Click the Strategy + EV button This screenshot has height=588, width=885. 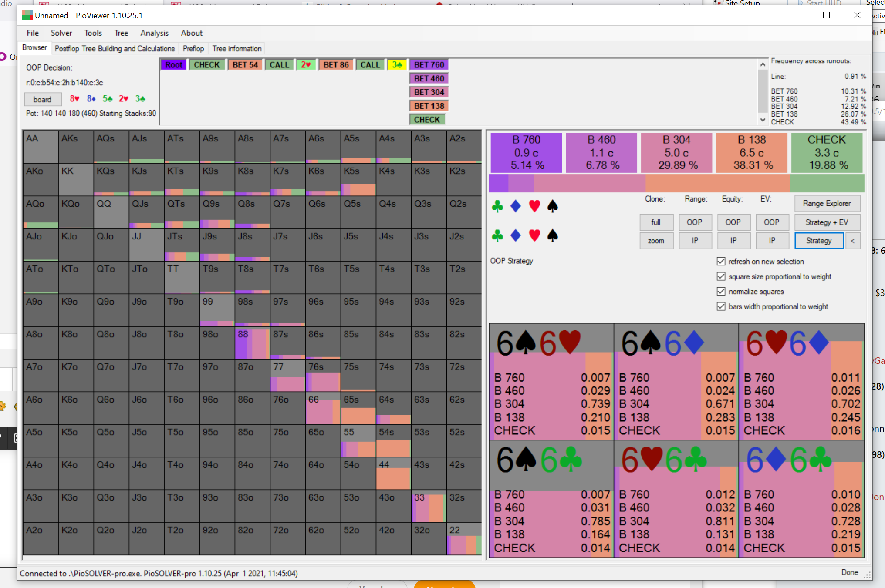pyautogui.click(x=827, y=222)
